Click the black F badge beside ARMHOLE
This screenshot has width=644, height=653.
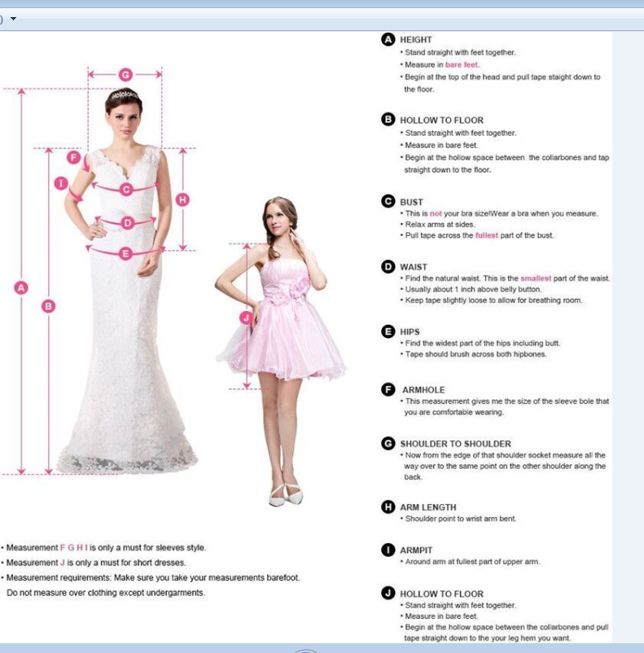(x=388, y=389)
